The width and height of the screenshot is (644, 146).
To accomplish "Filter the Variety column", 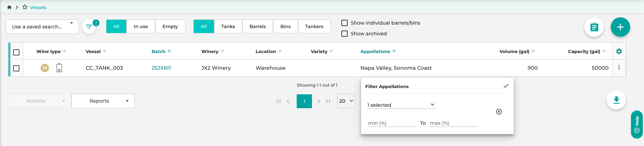I will click(x=331, y=51).
